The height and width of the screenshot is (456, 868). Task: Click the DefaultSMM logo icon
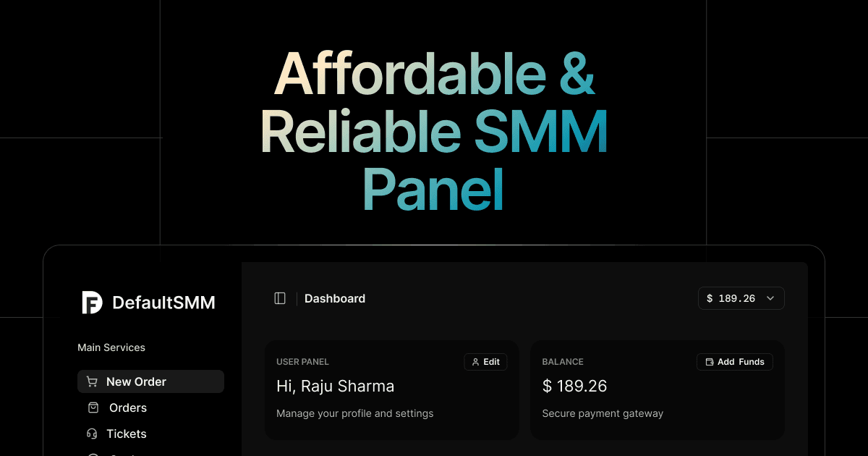(x=92, y=303)
